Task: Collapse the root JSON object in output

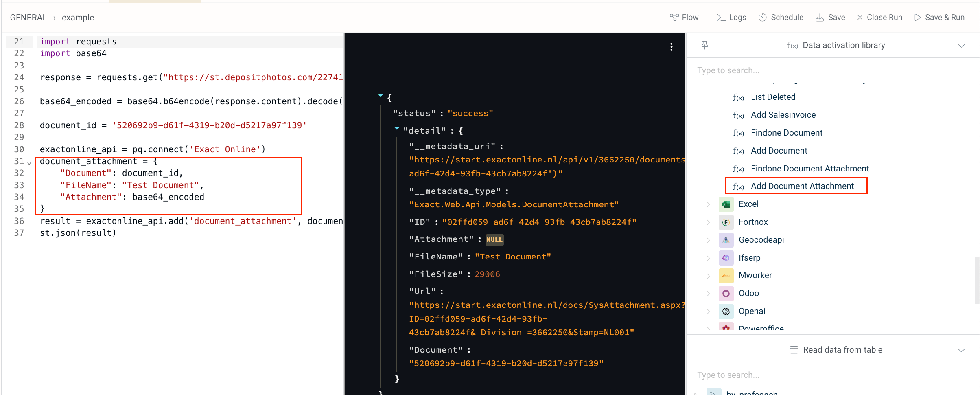Action: (x=381, y=96)
